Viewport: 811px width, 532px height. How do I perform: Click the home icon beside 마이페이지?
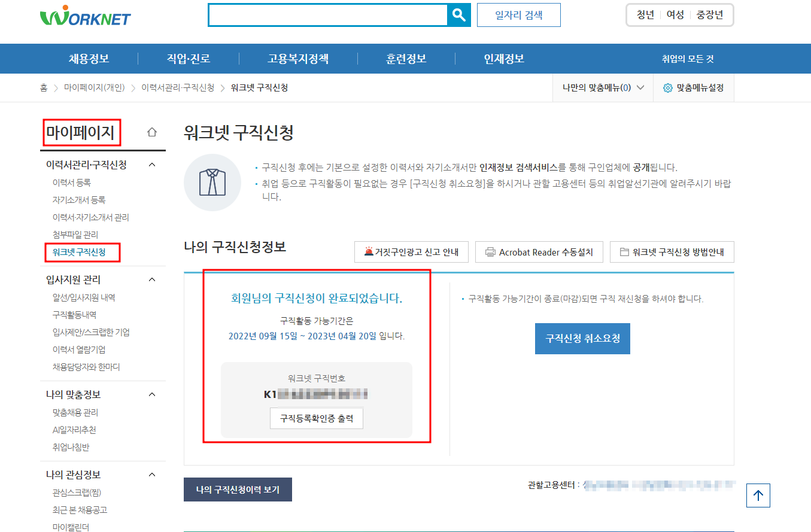(152, 132)
